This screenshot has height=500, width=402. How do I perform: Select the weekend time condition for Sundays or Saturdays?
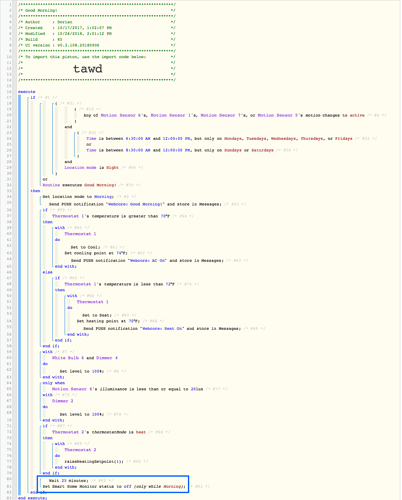point(180,150)
